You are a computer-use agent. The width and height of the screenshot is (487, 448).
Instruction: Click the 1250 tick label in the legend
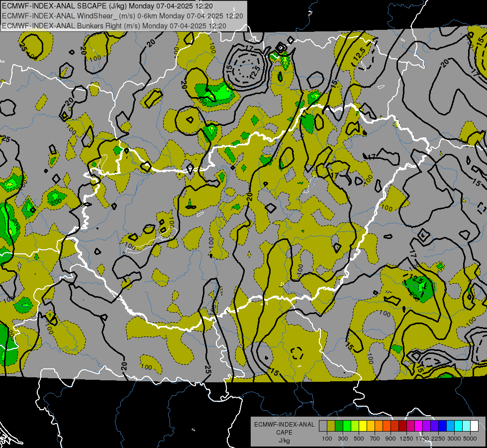(x=406, y=439)
